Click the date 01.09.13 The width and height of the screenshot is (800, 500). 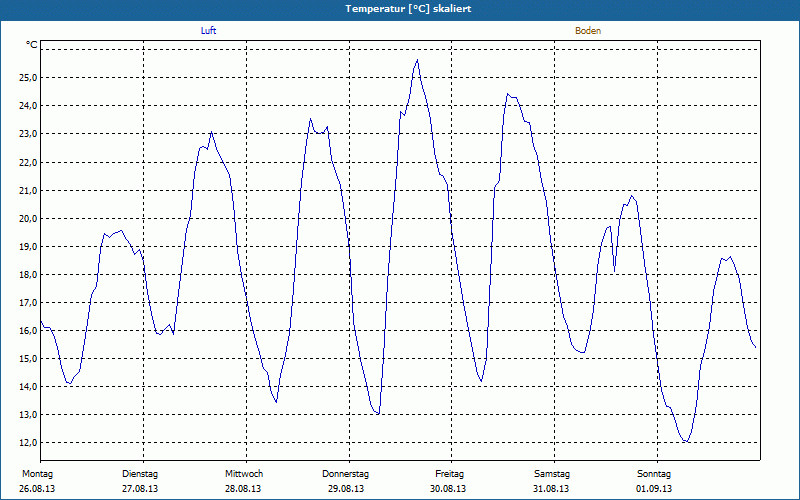(x=654, y=489)
